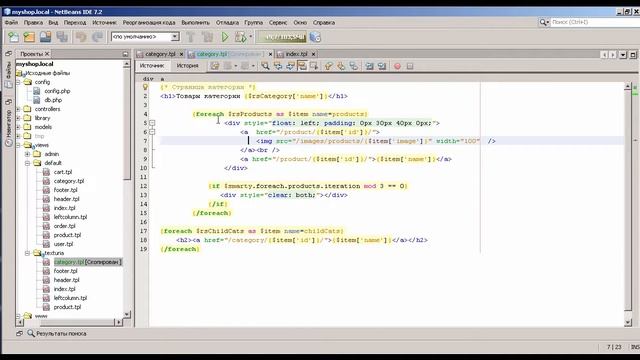Build the project with the hammer icon
Viewport: 640px width, 360px height.
coord(190,37)
